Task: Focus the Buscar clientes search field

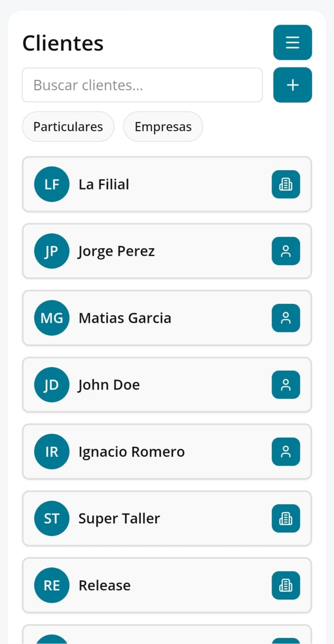Action: 142,85
